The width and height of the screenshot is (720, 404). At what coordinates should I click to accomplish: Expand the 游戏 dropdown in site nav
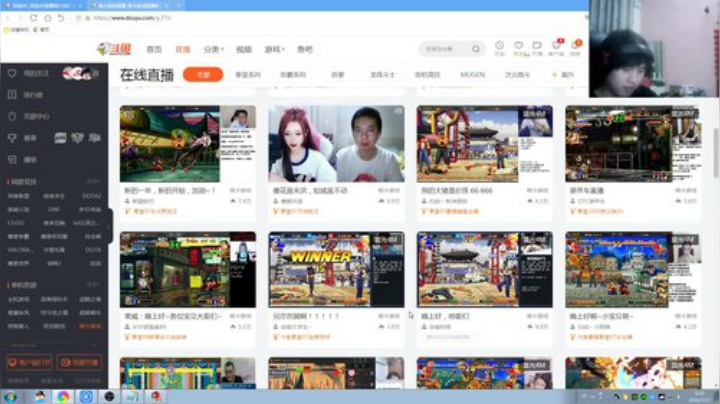pyautogui.click(x=275, y=49)
